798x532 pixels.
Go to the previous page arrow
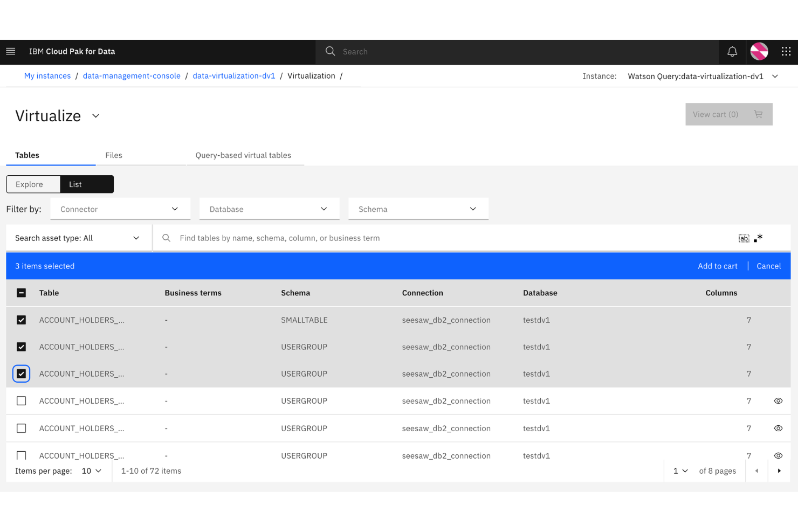point(757,471)
